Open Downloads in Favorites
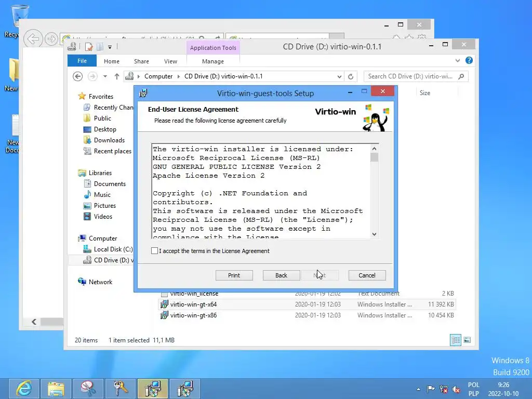The width and height of the screenshot is (532, 399). pyautogui.click(x=109, y=140)
